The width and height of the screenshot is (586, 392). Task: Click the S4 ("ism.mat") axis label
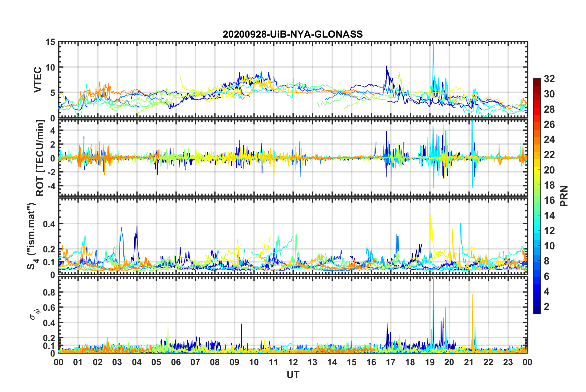tap(32, 236)
